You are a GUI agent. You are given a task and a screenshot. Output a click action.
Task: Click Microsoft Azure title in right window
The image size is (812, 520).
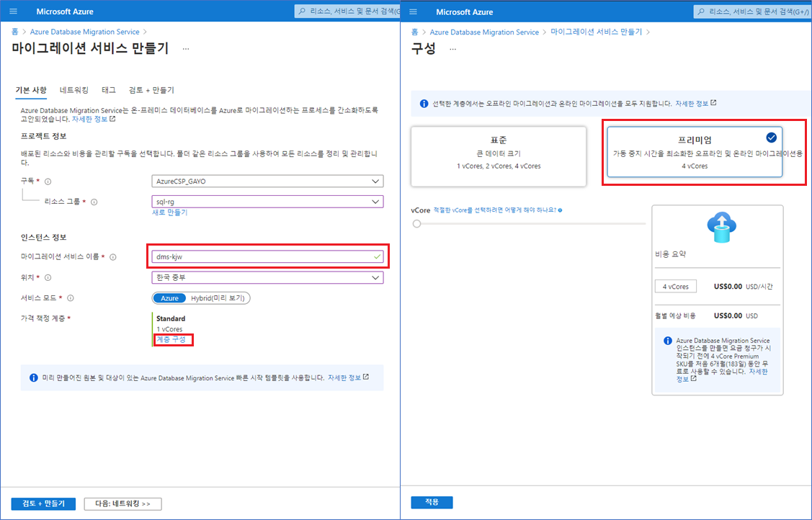pos(465,12)
